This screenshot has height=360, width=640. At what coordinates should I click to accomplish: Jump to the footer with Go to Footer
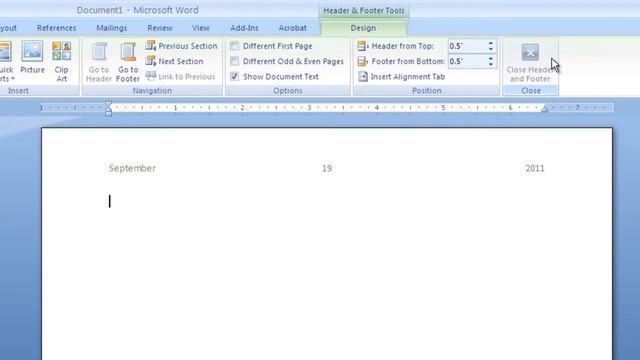point(128,62)
